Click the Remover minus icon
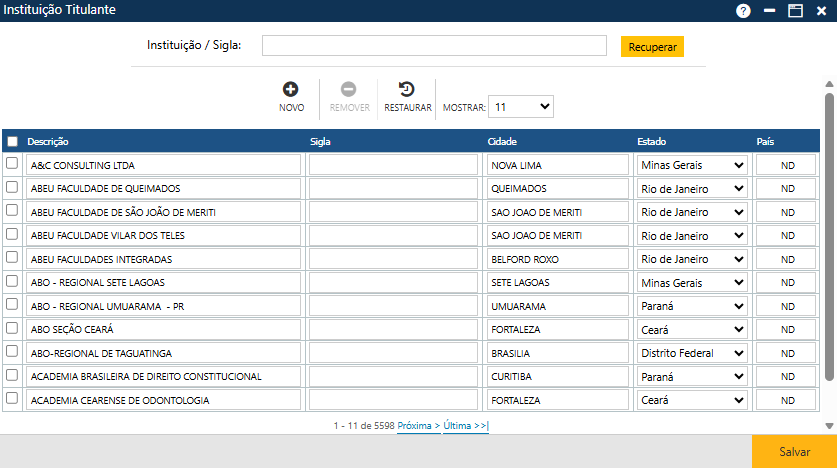Image resolution: width=837 pixels, height=468 pixels. pyautogui.click(x=349, y=90)
